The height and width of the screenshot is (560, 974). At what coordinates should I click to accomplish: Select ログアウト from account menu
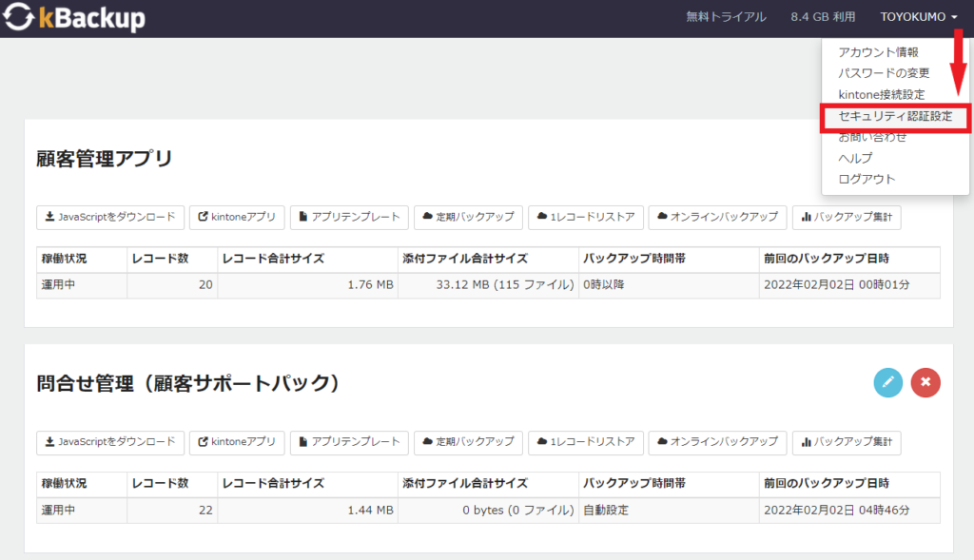pyautogui.click(x=867, y=179)
